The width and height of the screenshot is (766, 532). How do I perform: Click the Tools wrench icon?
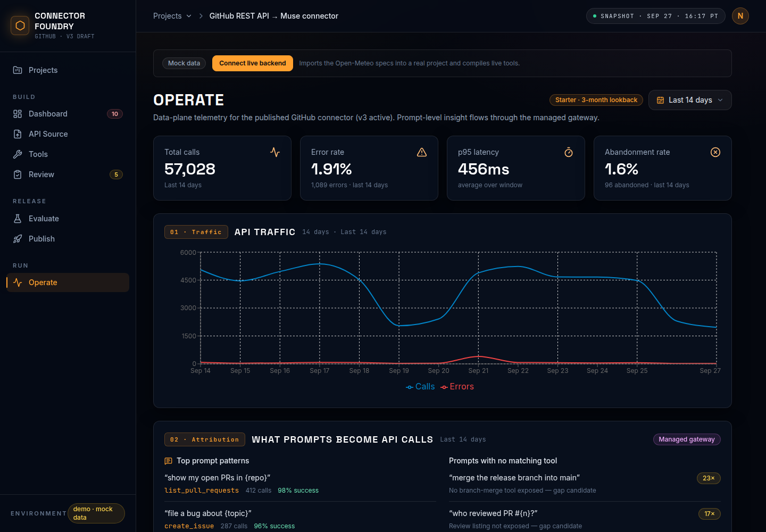click(x=18, y=154)
